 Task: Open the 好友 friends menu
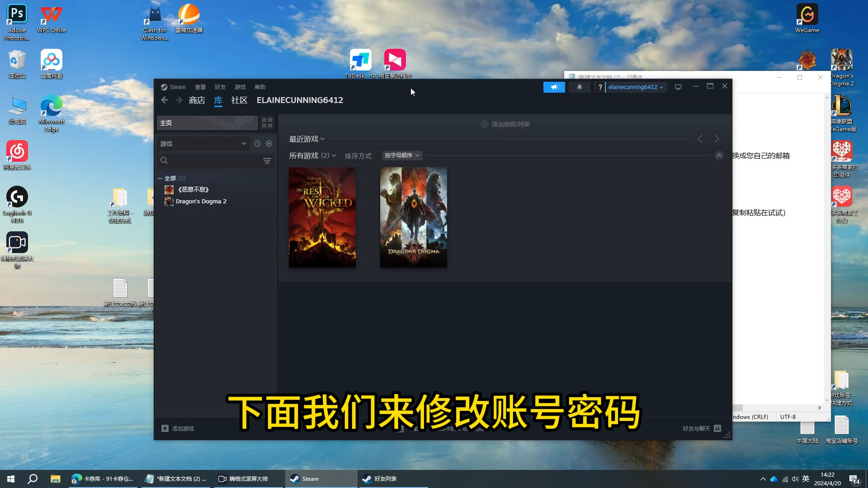[220, 87]
